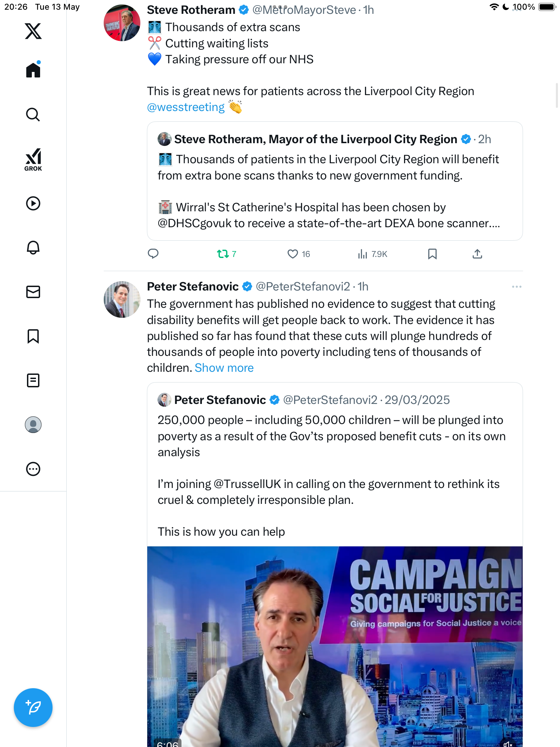Image resolution: width=560 pixels, height=747 pixels.
Task: Open Grok from the sidebar
Action: [33, 160]
